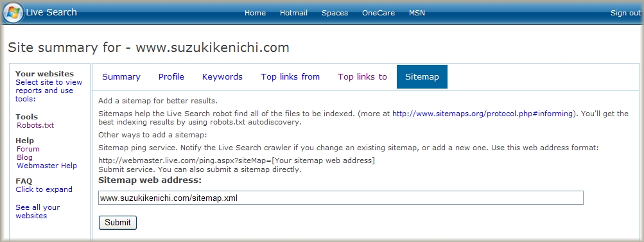Click See all your websites link
The height and width of the screenshot is (242, 644).
pos(37,212)
